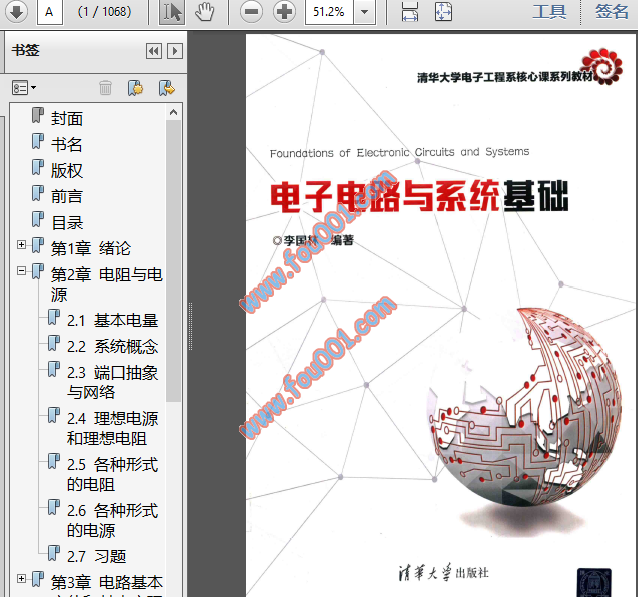
Task: Open the 版权 bookmark
Action: pyautogui.click(x=67, y=171)
